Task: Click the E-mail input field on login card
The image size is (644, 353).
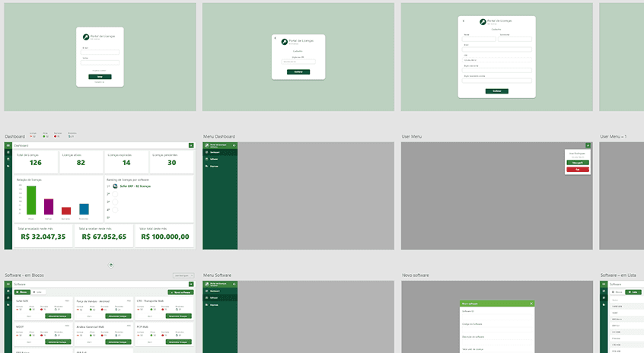Action: pyautogui.click(x=100, y=52)
